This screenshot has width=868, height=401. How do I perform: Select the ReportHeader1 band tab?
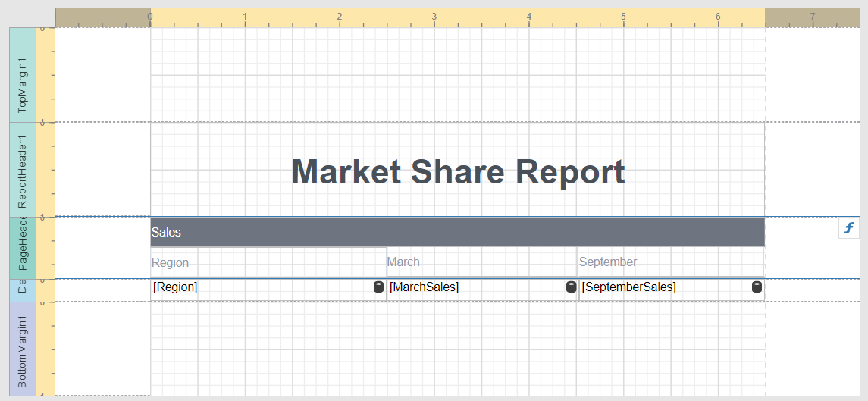pyautogui.click(x=23, y=170)
